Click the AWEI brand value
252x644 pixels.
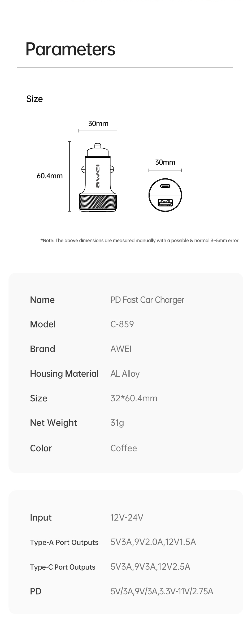(x=121, y=349)
